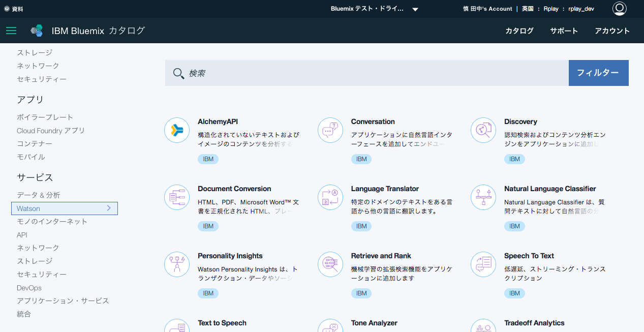The image size is (644, 332).
Task: Select the Language Translator icon
Action: (x=330, y=197)
